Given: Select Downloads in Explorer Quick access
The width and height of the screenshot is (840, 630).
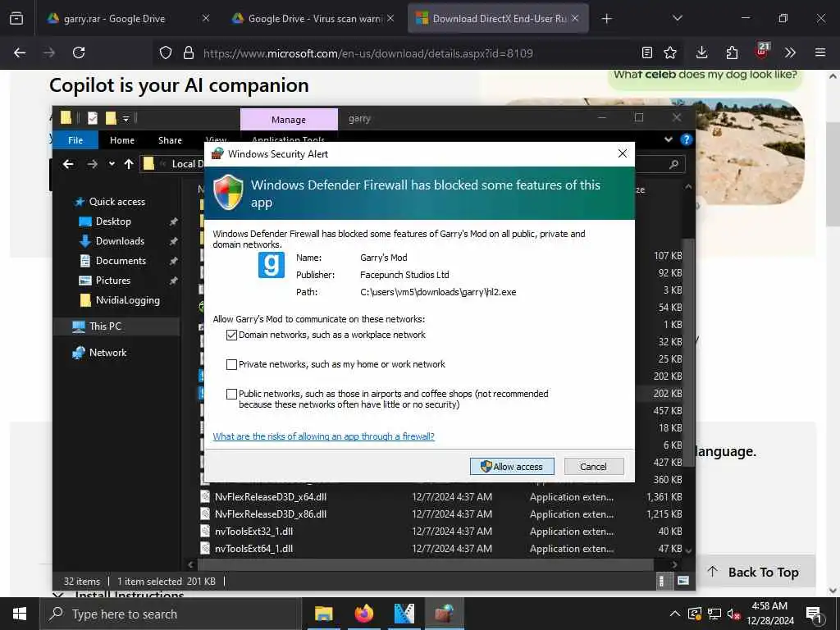Looking at the screenshot, I should 120,241.
